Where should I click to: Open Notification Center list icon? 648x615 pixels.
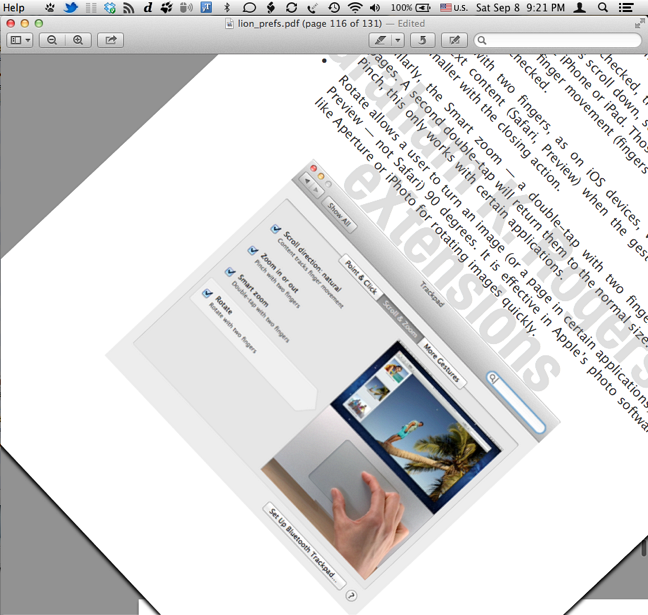(626, 7)
